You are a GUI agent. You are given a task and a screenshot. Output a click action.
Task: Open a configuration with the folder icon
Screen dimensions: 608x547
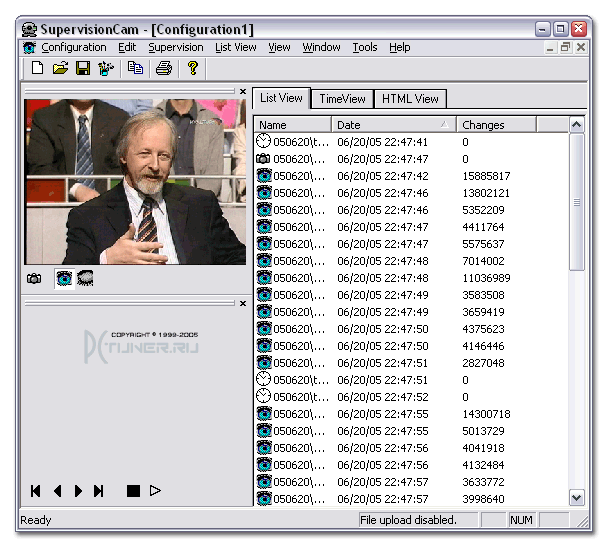(x=60, y=68)
